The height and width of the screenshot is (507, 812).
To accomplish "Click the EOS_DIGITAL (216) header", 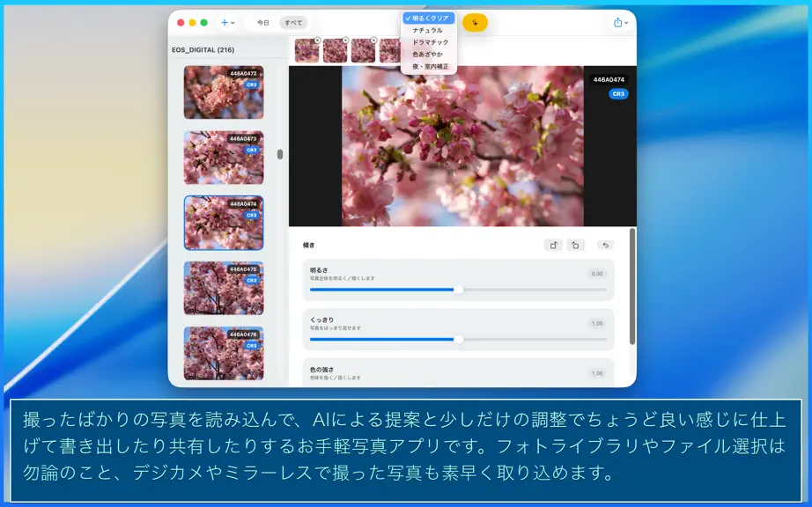I will click(x=203, y=50).
